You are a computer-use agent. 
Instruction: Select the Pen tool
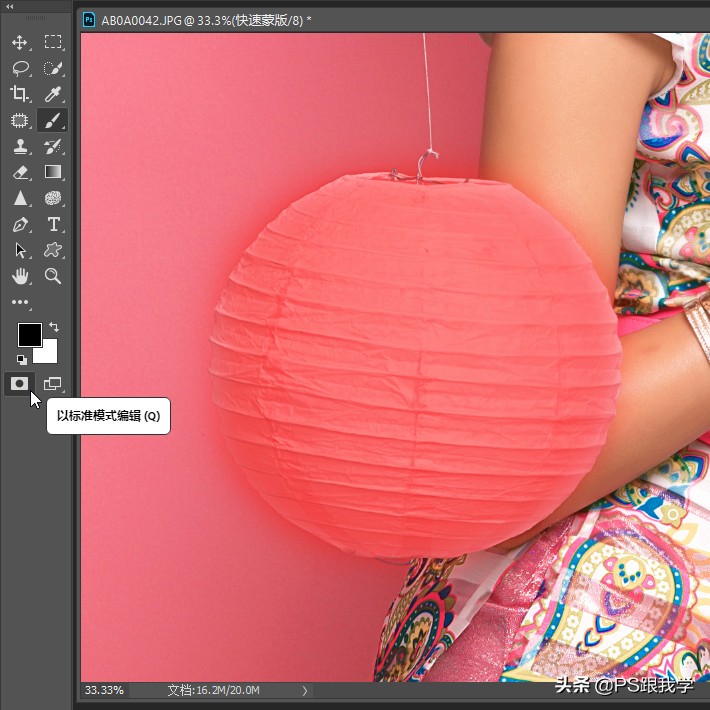(20, 224)
